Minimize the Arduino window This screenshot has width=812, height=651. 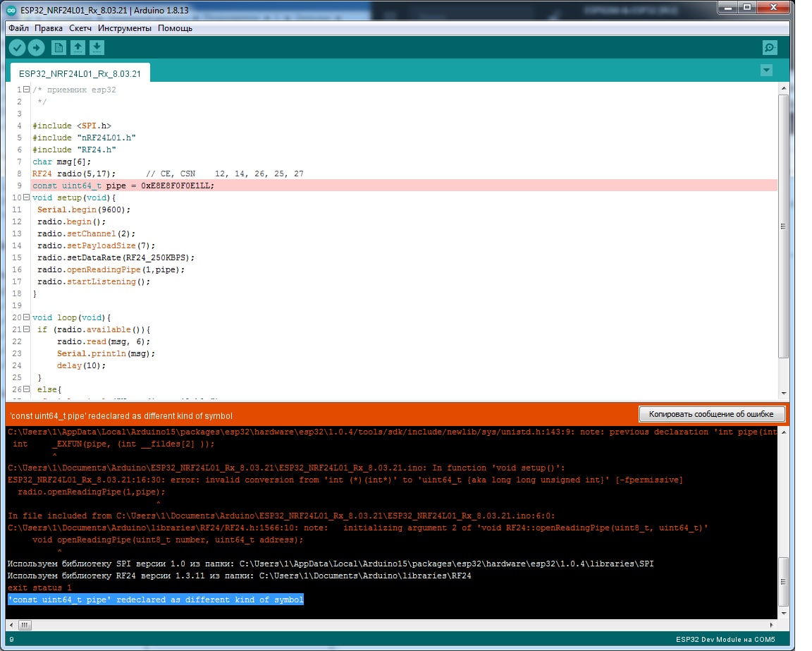pos(728,7)
